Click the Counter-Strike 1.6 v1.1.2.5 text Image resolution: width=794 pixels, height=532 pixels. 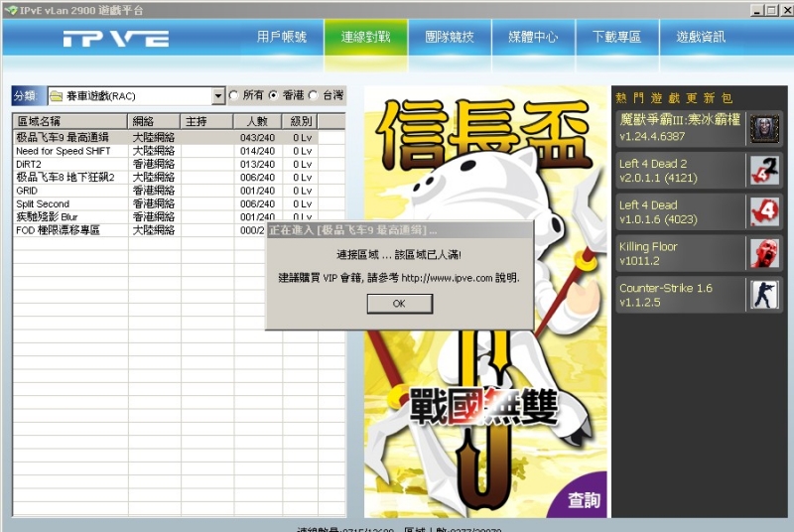[666, 295]
